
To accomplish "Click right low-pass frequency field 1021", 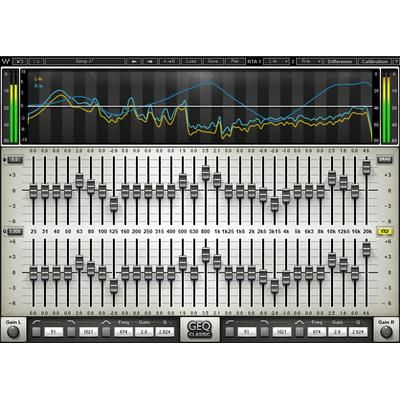I will [x=282, y=332].
